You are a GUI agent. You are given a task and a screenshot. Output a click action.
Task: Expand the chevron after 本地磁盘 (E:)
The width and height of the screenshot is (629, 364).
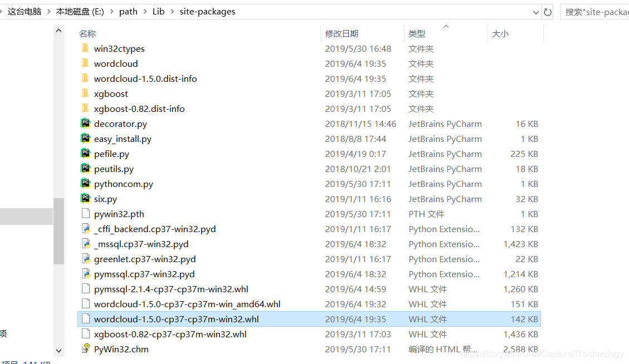click(x=111, y=12)
